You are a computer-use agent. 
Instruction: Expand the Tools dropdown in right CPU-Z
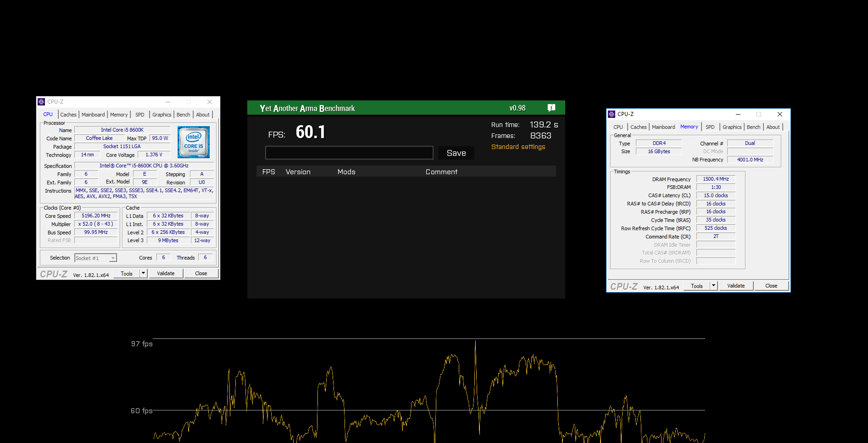coord(713,286)
